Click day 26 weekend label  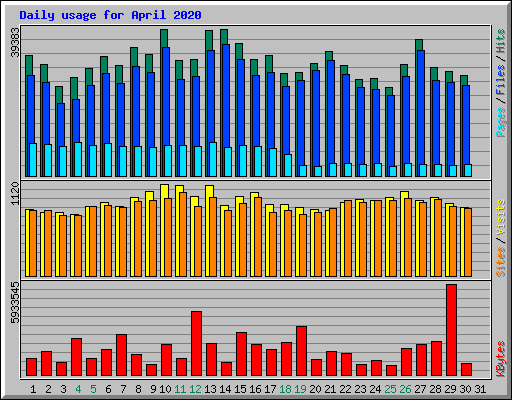tap(405, 389)
